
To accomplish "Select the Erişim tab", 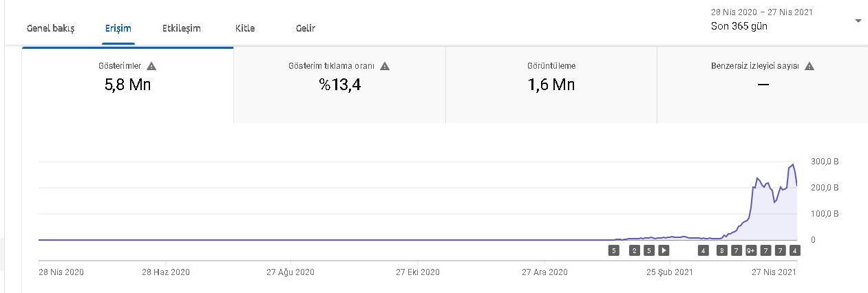I will click(118, 28).
